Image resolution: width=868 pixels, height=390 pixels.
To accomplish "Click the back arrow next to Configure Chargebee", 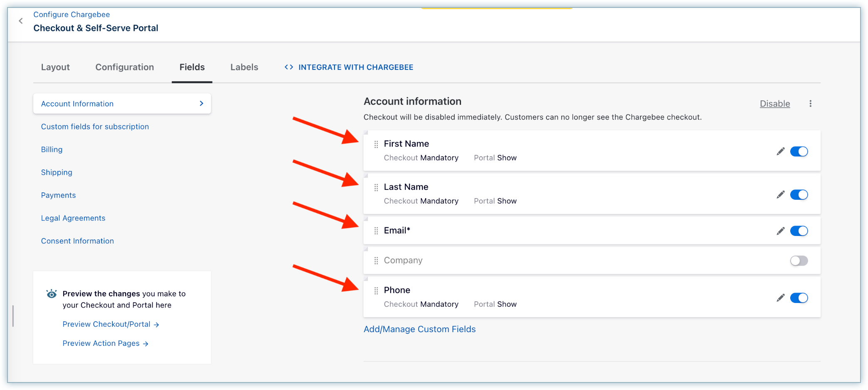I will coord(21,21).
